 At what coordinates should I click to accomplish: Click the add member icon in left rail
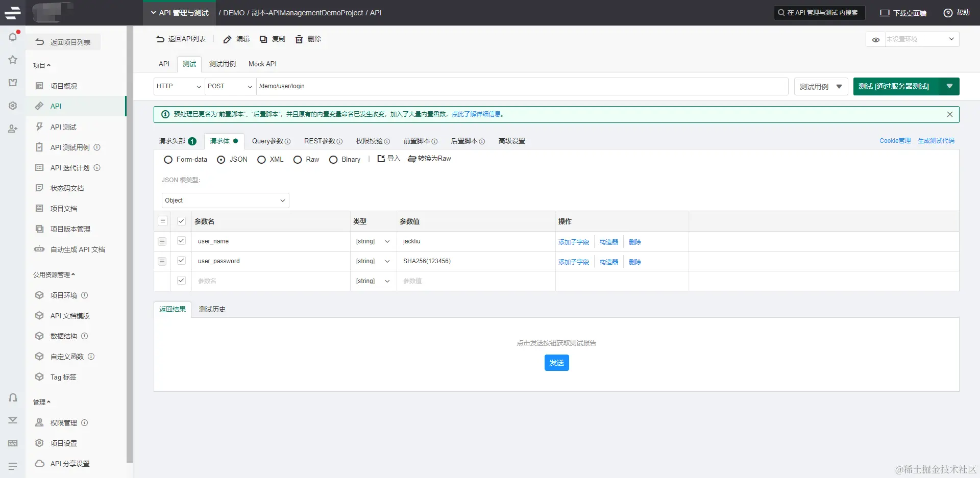tap(13, 129)
